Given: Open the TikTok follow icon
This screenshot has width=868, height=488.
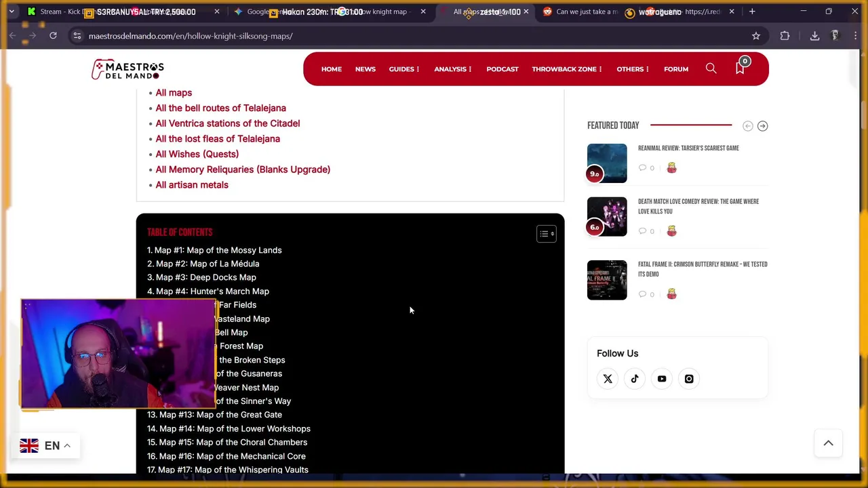Looking at the screenshot, I should click(x=635, y=379).
